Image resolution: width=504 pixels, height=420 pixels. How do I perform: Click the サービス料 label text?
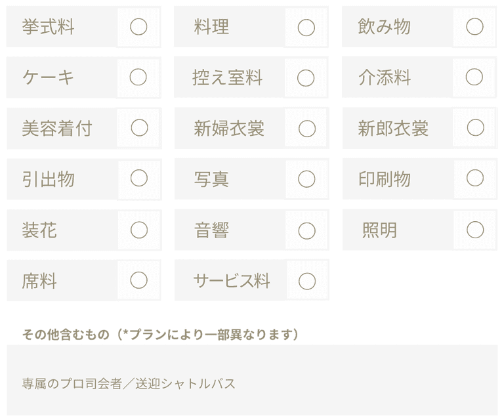[x=231, y=281]
